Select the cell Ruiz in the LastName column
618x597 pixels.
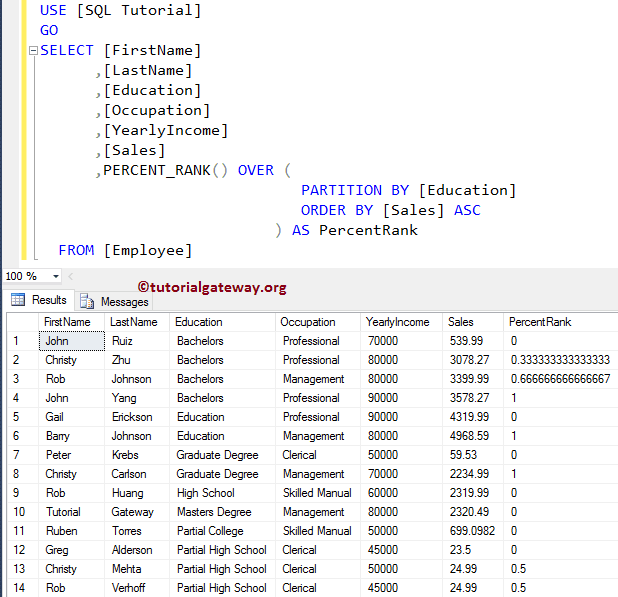coord(137,341)
